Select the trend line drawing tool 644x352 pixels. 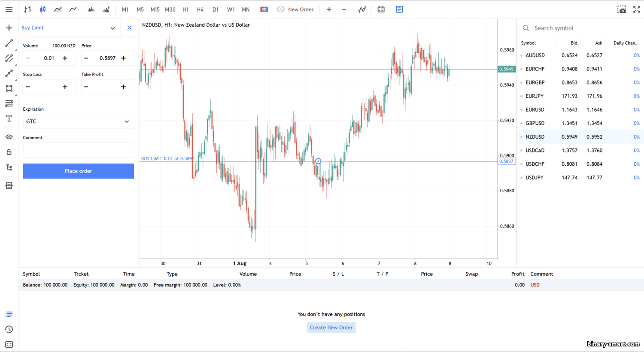tap(9, 43)
